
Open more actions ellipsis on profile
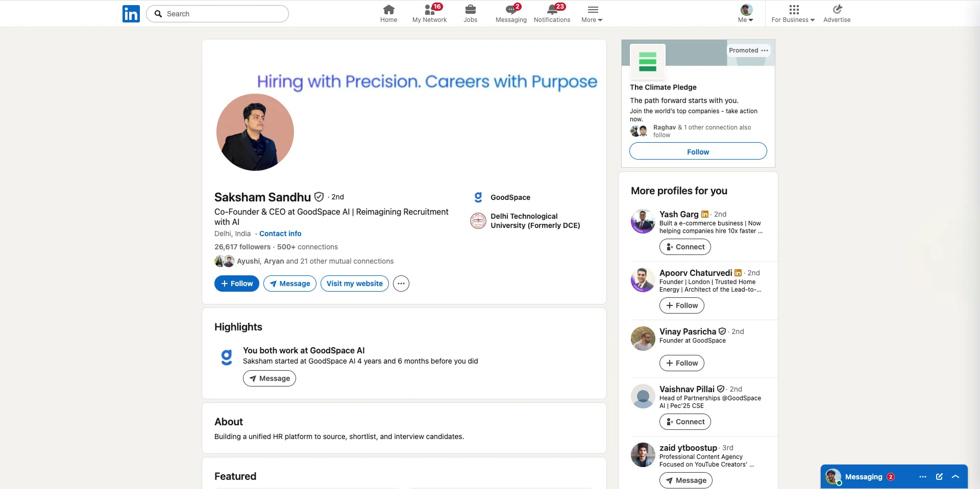tap(401, 284)
